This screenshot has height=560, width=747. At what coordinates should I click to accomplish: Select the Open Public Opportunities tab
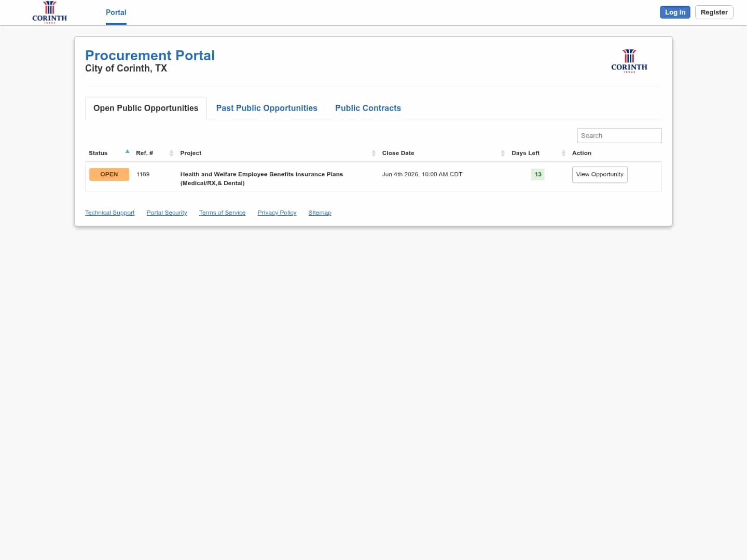click(x=146, y=108)
